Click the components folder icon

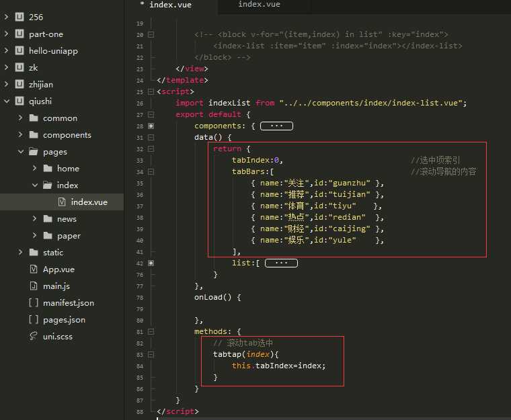pos(34,134)
